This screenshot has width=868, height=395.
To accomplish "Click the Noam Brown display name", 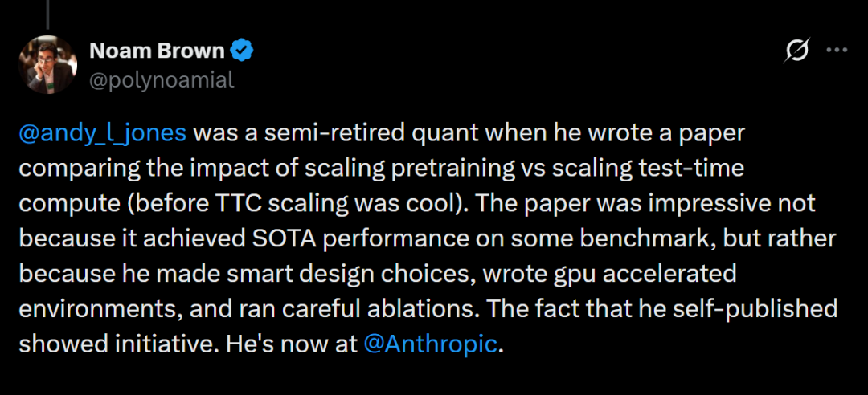I will coord(157,51).
